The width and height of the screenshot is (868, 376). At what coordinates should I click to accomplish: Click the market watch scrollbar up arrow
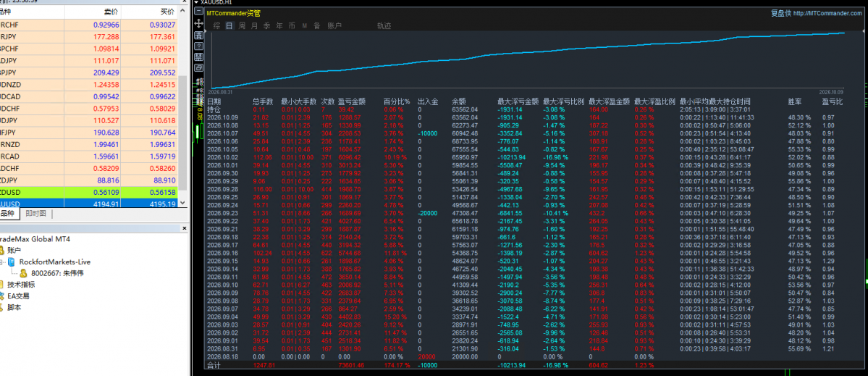point(183,12)
